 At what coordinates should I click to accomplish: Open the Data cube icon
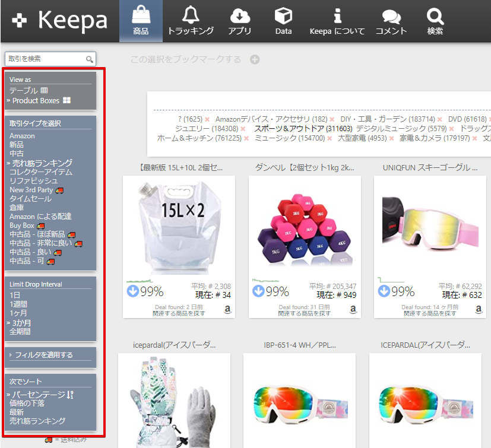[283, 21]
